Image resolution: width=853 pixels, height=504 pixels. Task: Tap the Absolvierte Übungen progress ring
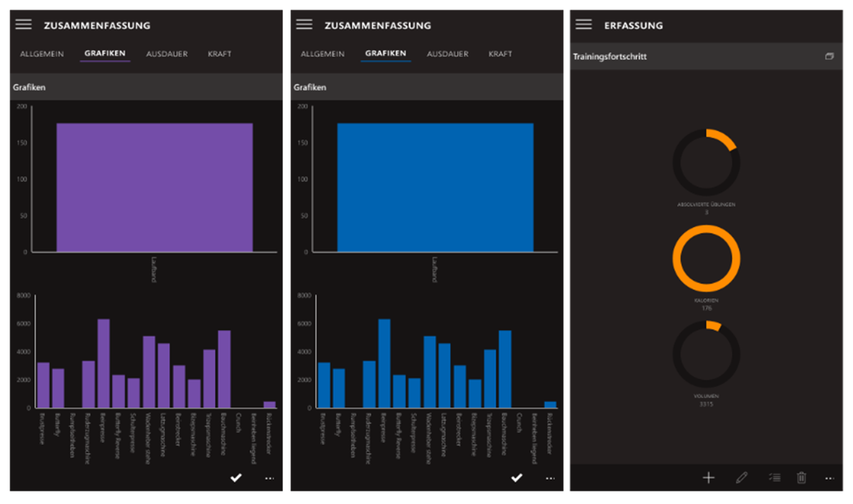point(706,163)
